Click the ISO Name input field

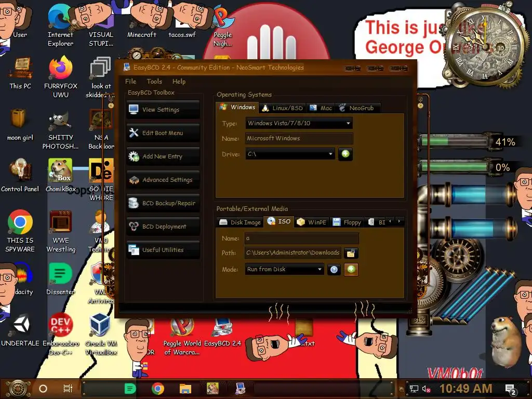click(302, 238)
